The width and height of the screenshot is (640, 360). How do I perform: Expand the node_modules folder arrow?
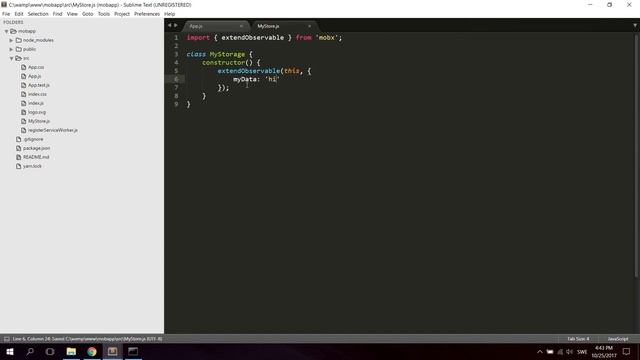[11, 40]
